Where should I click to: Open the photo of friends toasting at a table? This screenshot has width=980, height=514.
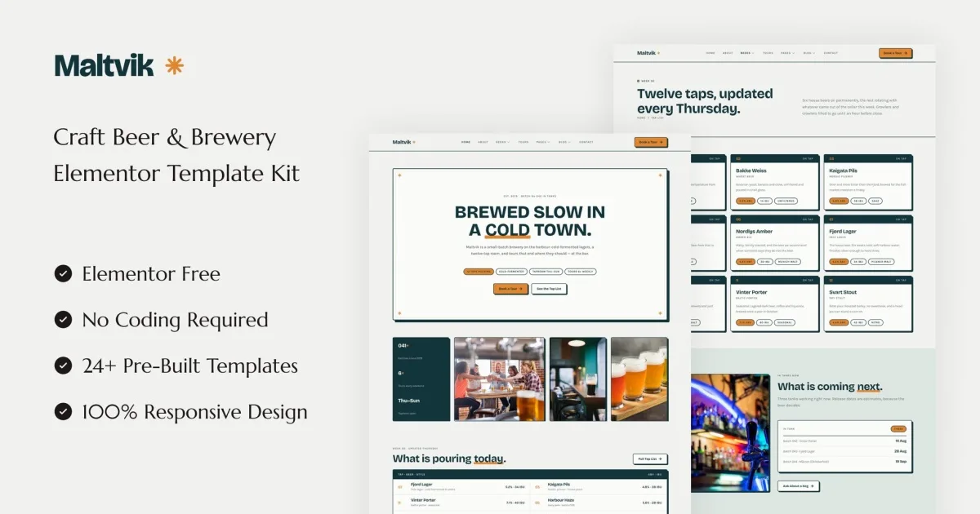pyautogui.click(x=499, y=379)
